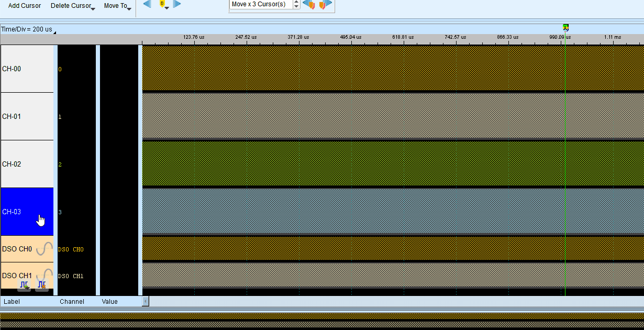644x330 pixels.
Task: Select the CH-02 channel label
Action: click(27, 164)
